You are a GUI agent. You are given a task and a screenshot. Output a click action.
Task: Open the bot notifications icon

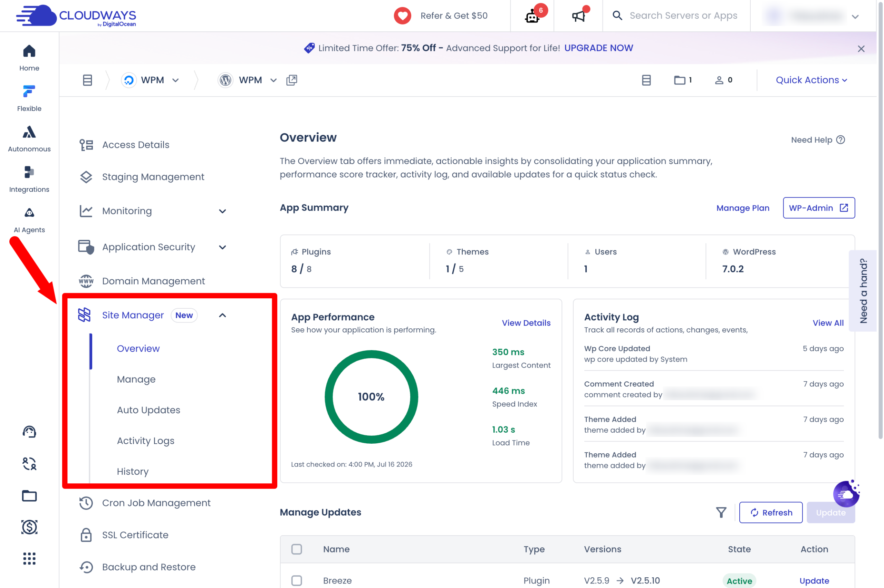point(532,16)
